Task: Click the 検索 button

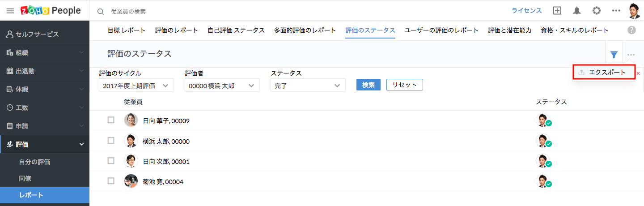Action: [x=369, y=85]
